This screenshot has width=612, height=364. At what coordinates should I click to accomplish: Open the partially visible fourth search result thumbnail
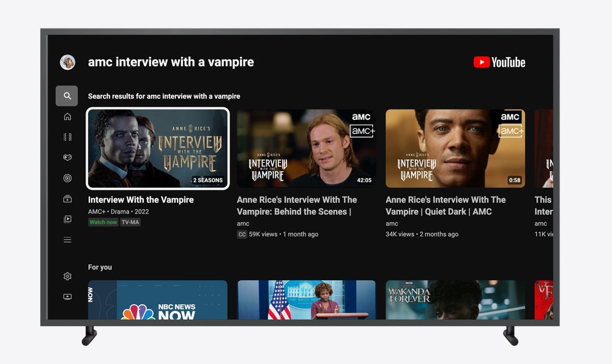point(543,148)
